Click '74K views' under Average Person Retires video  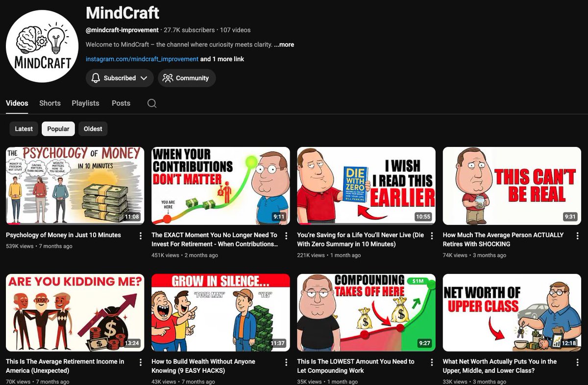pyautogui.click(x=455, y=255)
